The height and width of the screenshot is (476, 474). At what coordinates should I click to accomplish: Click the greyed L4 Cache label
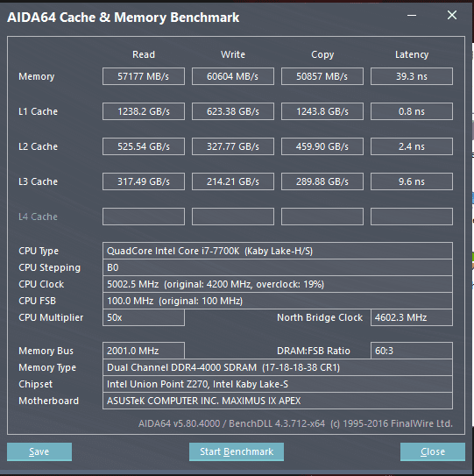[x=38, y=217]
